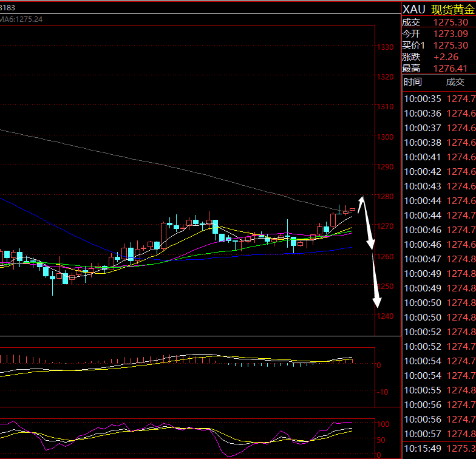Select the 成交 price value 1275.30

pos(450,22)
